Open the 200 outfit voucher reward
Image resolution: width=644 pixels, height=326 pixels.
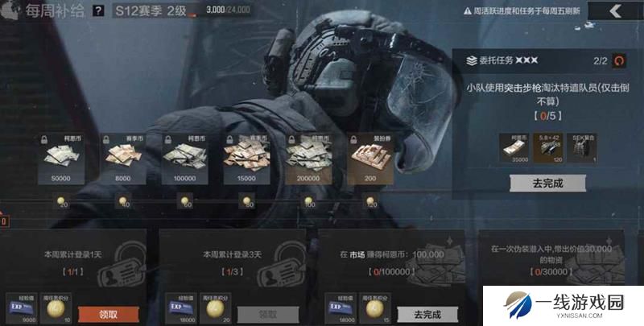tap(370, 159)
